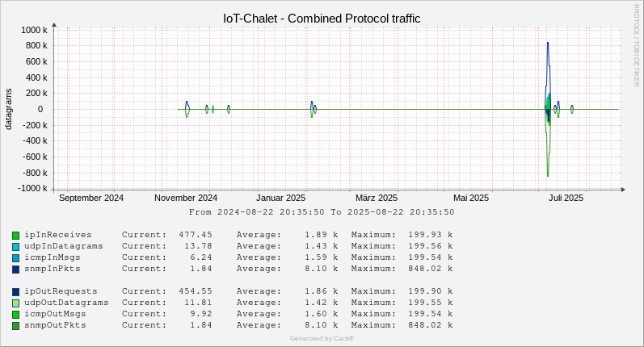Screen dimensions: 644x347
Task: Click the udpInDatagrams cyan legend swatch
Action: pyautogui.click(x=15, y=247)
